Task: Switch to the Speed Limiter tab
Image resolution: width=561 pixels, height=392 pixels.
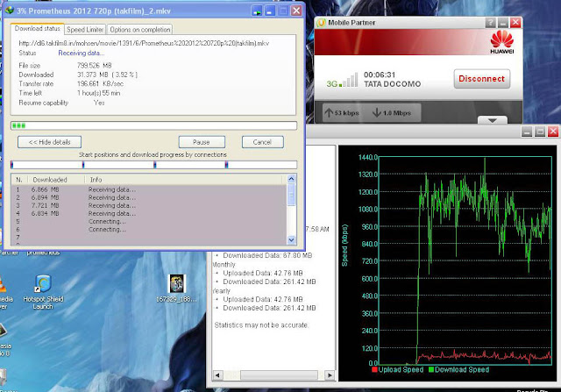Action: [85, 29]
